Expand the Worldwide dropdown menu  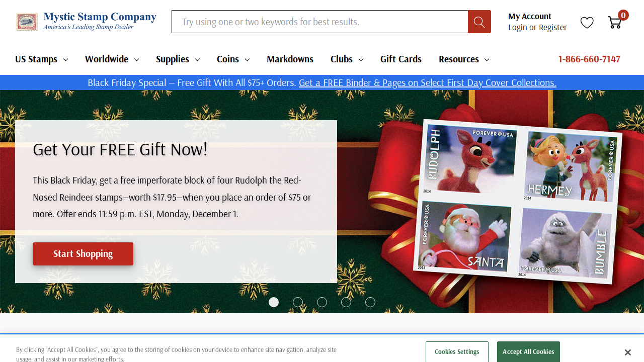pos(112,59)
